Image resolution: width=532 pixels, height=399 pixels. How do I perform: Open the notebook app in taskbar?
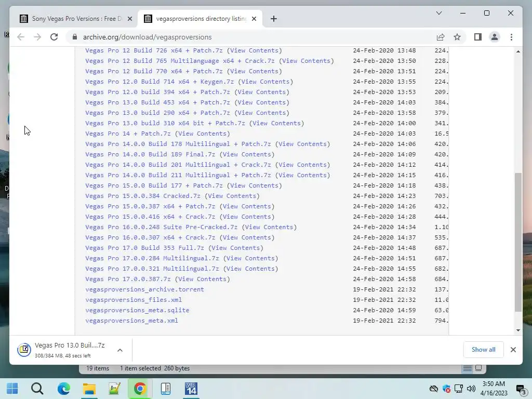pos(166,389)
